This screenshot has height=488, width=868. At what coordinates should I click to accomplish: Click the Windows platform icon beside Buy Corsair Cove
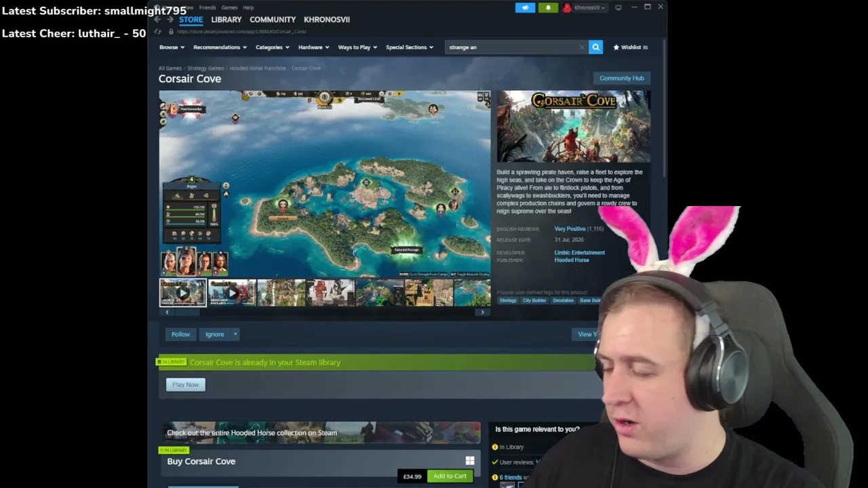point(470,461)
